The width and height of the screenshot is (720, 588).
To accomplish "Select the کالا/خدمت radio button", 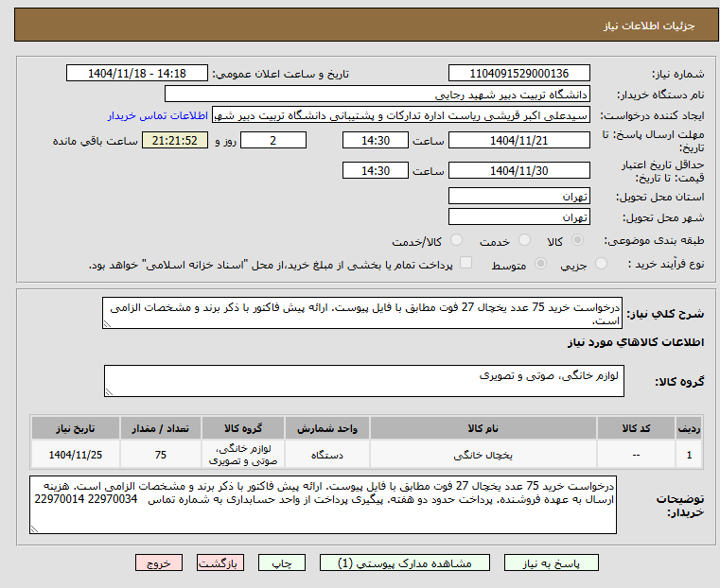I will [x=456, y=240].
